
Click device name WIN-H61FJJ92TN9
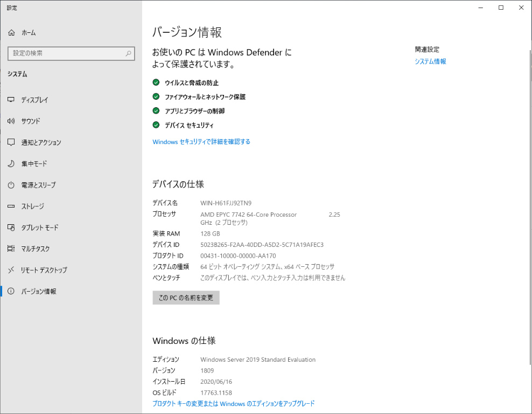point(226,203)
